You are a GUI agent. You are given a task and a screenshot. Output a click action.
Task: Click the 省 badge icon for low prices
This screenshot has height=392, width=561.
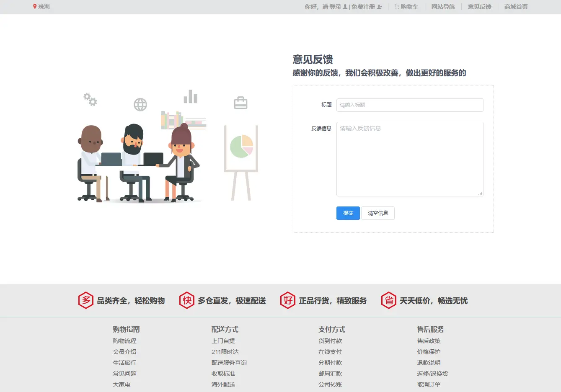(388, 300)
